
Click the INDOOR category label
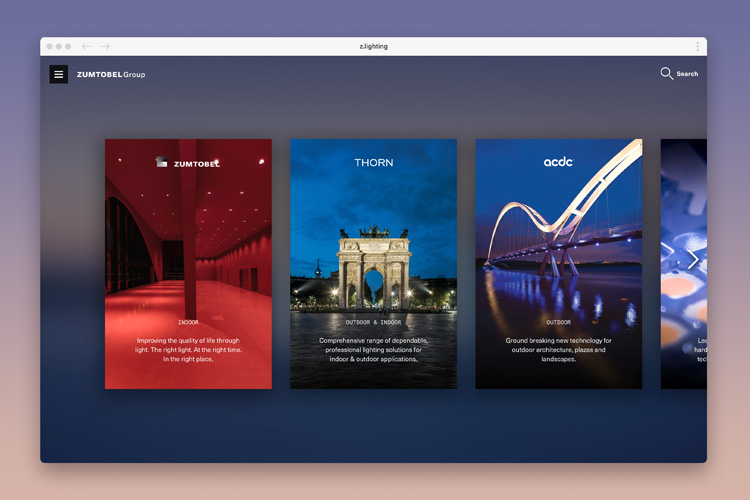pos(188,322)
